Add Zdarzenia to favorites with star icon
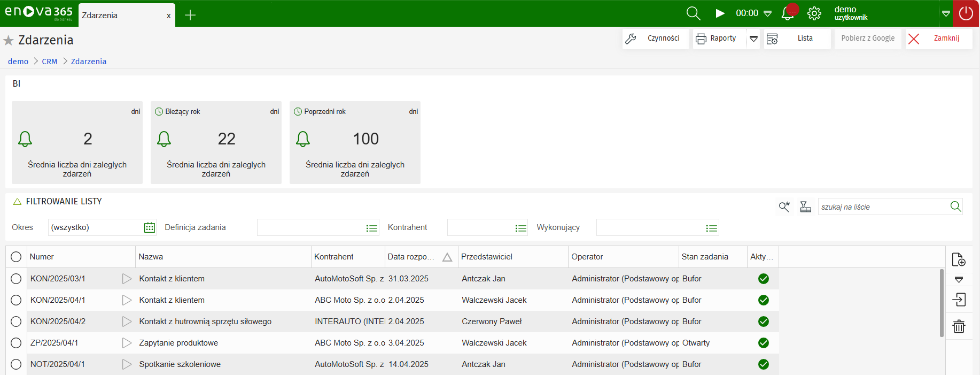This screenshot has width=980, height=375. point(9,41)
